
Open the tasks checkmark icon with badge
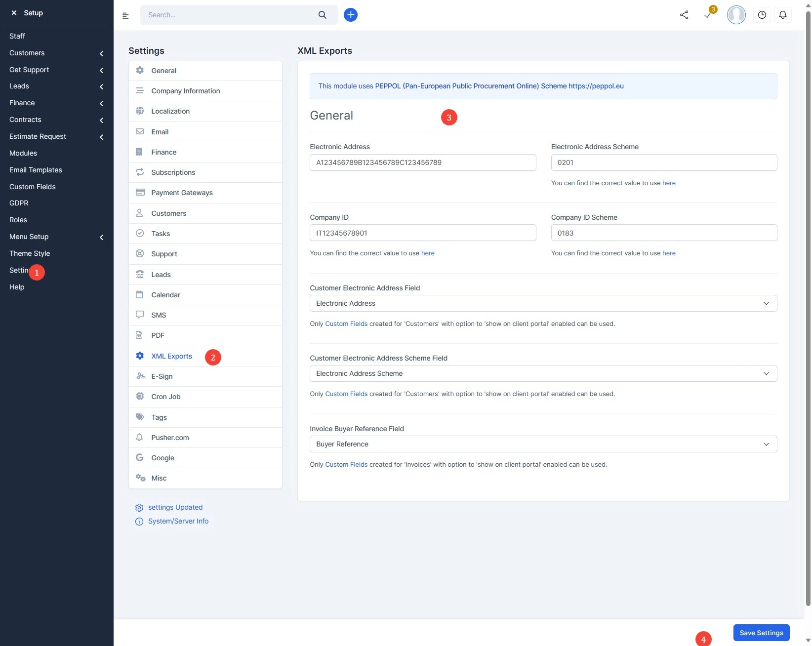(708, 15)
